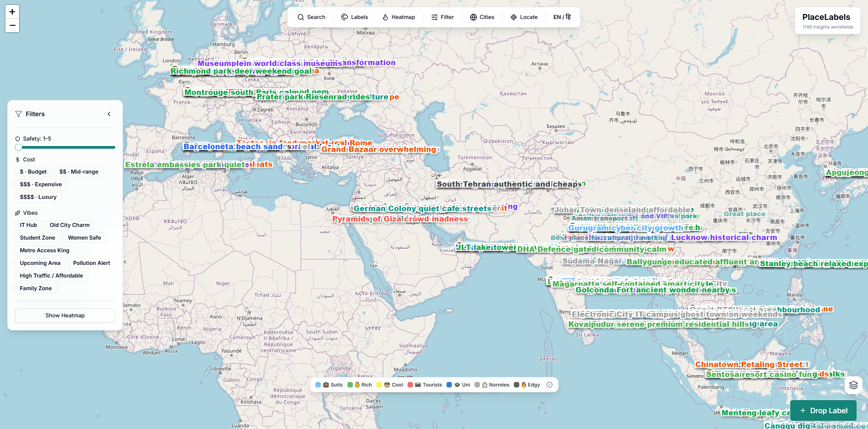Toggle the Women Safe vibe
Screen dimensions: 868x429
coord(85,238)
